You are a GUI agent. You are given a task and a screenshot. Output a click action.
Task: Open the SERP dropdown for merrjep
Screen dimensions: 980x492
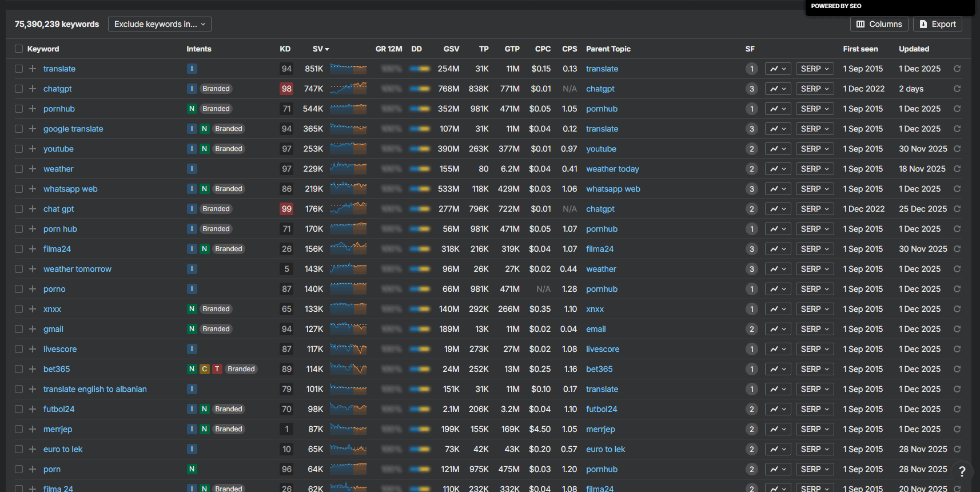(x=815, y=429)
